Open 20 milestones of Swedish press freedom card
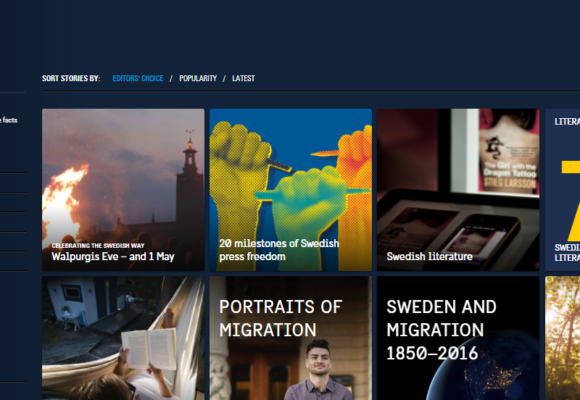Image resolution: width=580 pixels, height=400 pixels. (291, 190)
